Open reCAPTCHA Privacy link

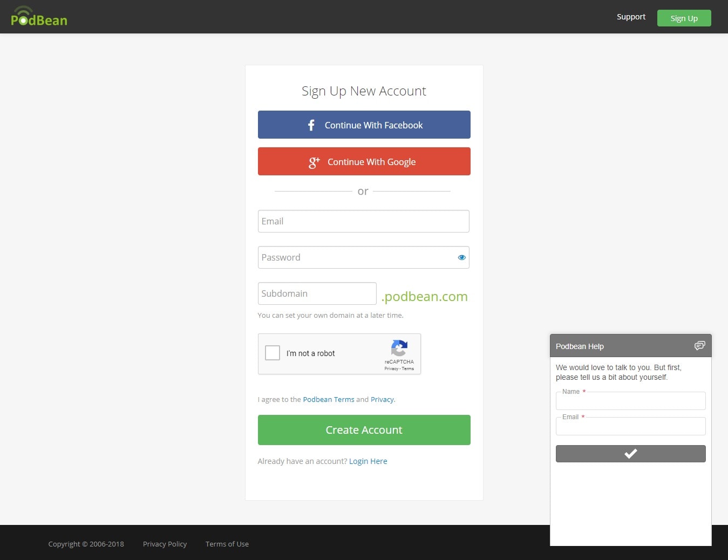(391, 368)
